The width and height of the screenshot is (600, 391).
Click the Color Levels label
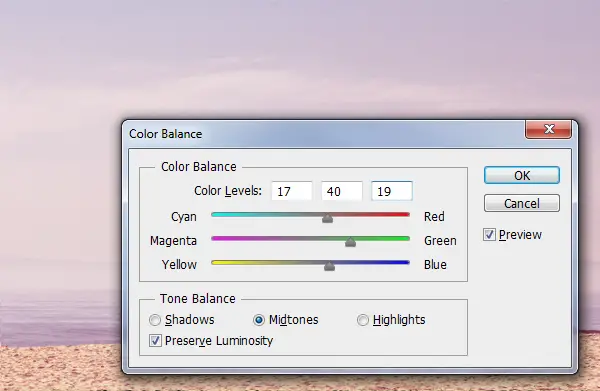(x=228, y=191)
